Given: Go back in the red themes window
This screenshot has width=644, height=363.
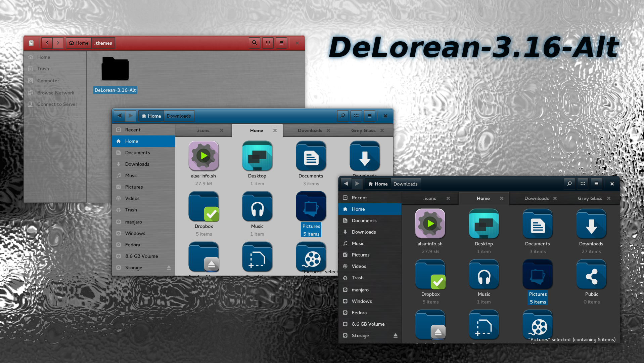Looking at the screenshot, I should click(47, 43).
